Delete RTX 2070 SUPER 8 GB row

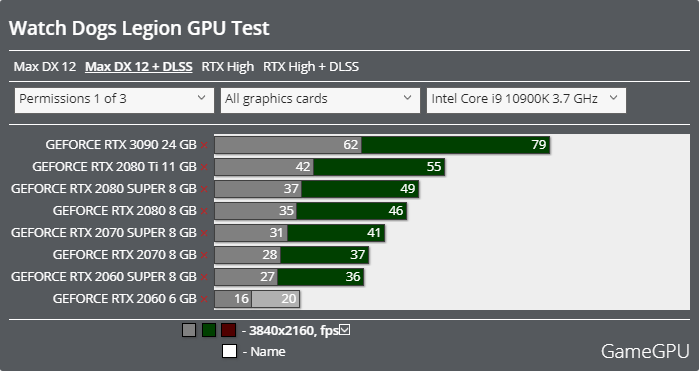[204, 233]
